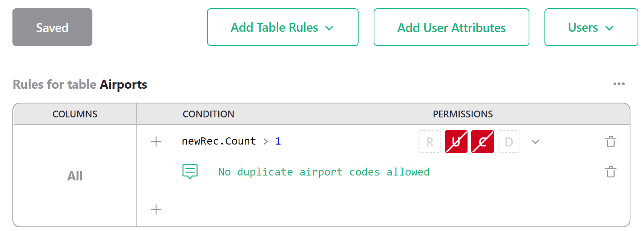
Task: Select the COLUMNS header
Action: pyautogui.click(x=75, y=114)
